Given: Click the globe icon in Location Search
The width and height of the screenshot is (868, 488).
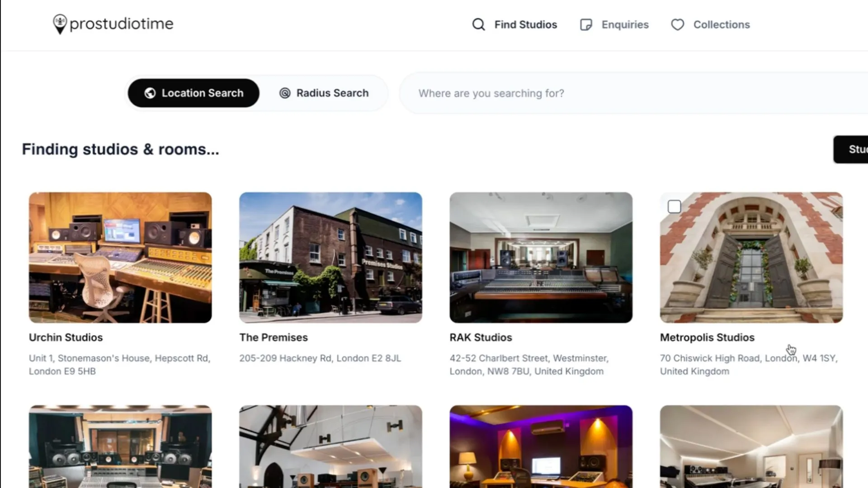Looking at the screenshot, I should click(150, 93).
